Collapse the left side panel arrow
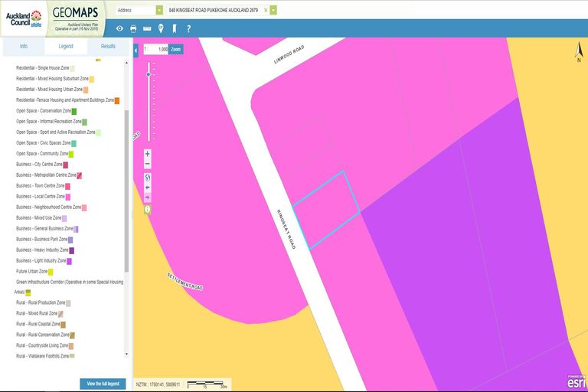The image size is (588, 392). click(136, 50)
